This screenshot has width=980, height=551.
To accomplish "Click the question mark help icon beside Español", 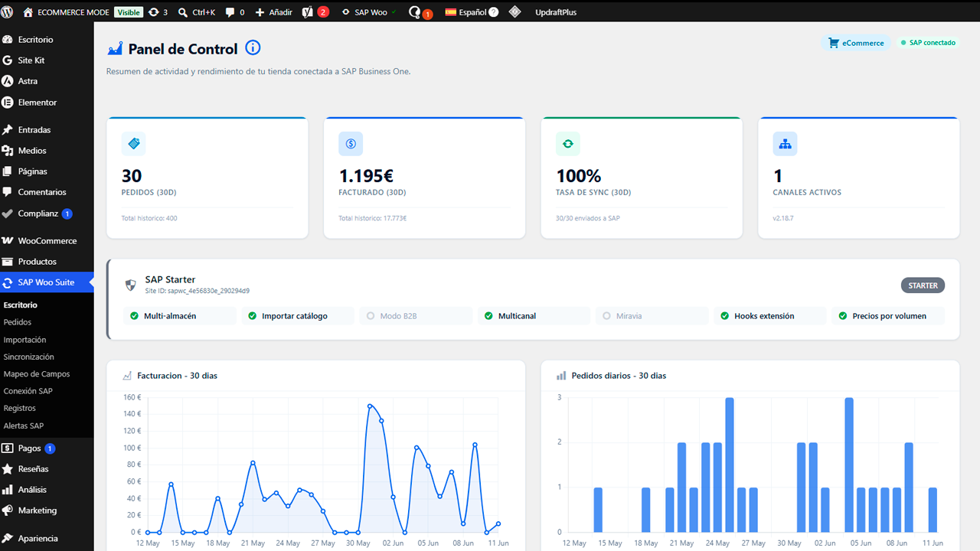I will click(x=494, y=12).
